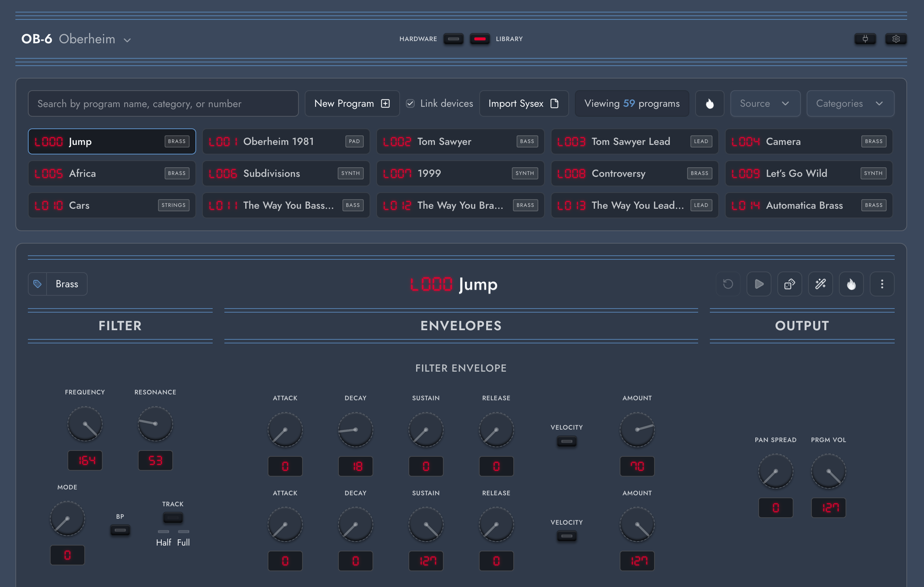Click the flame icon beside Viewing programs
Viewport: 924px width, 587px height.
tap(709, 103)
